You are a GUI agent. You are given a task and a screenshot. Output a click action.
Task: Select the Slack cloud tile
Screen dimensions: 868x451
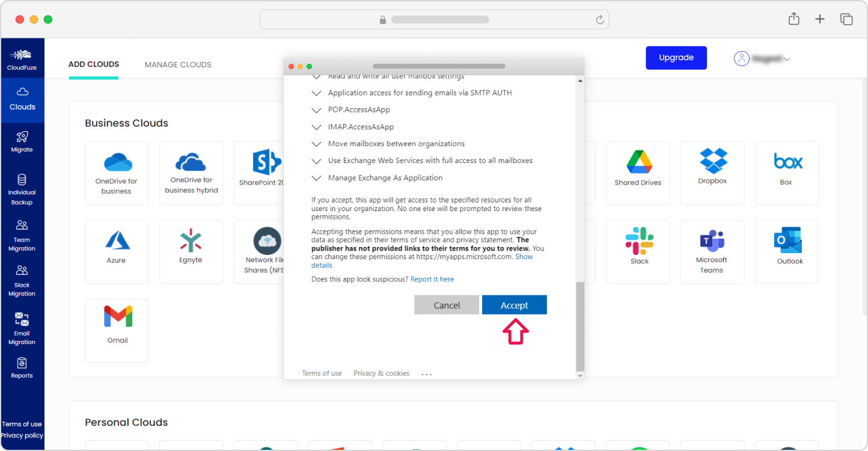[638, 252]
